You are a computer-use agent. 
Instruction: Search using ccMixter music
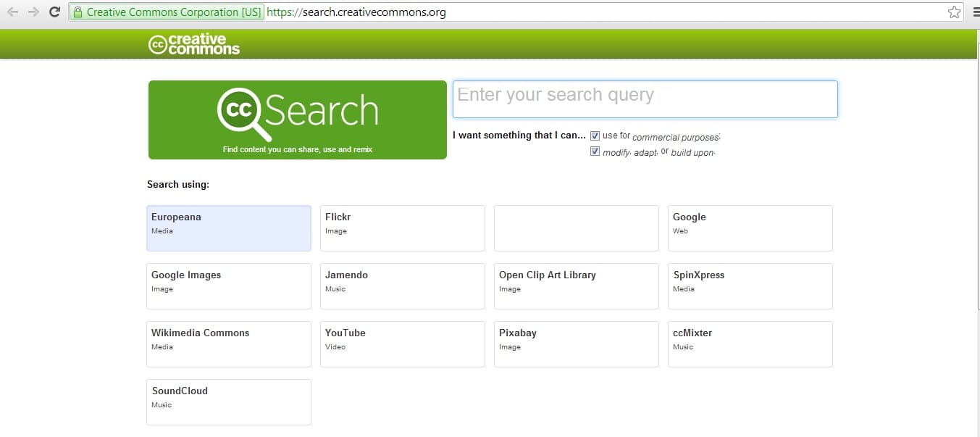[x=750, y=344]
